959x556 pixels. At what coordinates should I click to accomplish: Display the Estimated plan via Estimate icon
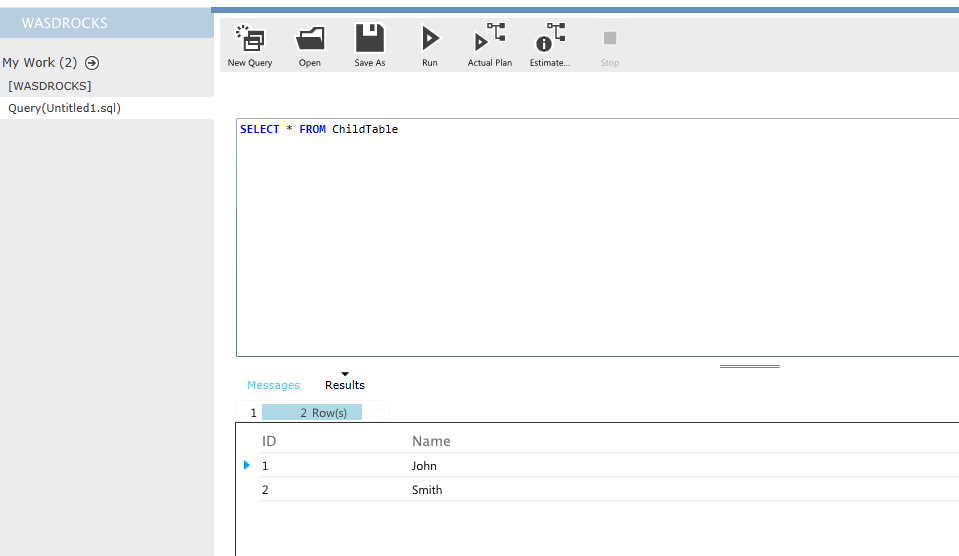coord(549,40)
